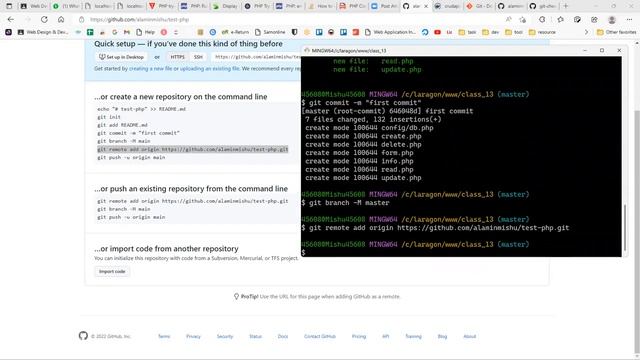
Task: Open the Samonline bookmark
Action: point(270,32)
